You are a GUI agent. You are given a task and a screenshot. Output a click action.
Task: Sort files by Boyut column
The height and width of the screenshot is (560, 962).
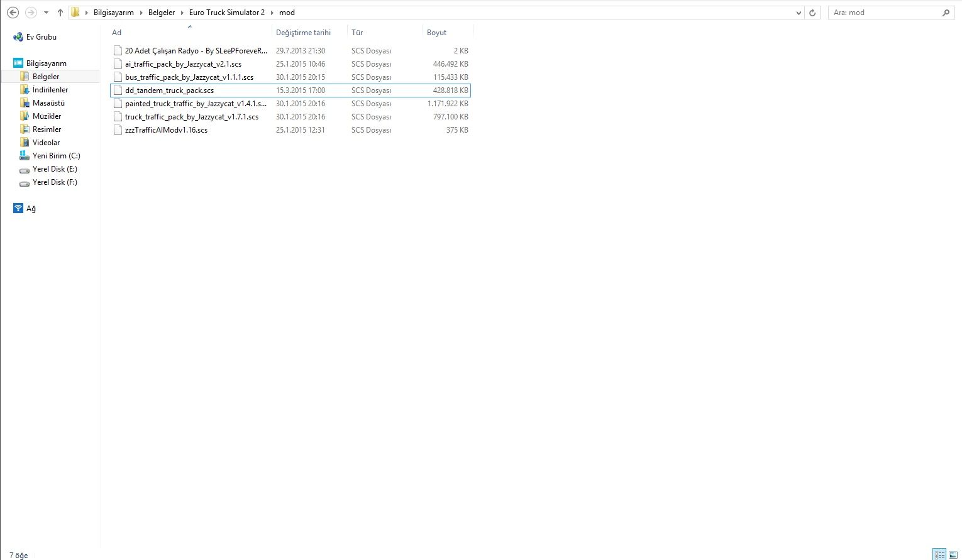click(x=448, y=33)
